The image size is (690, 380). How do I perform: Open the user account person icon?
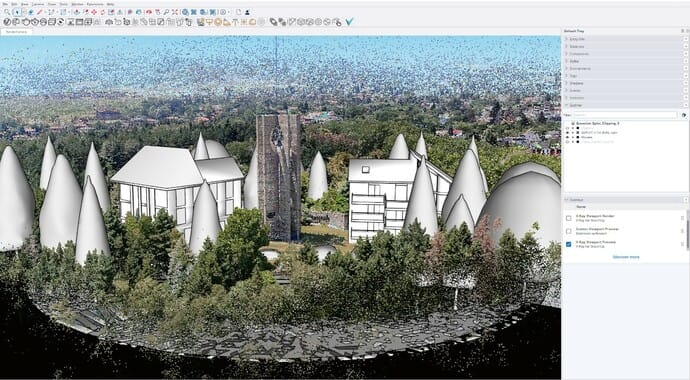tap(247, 12)
